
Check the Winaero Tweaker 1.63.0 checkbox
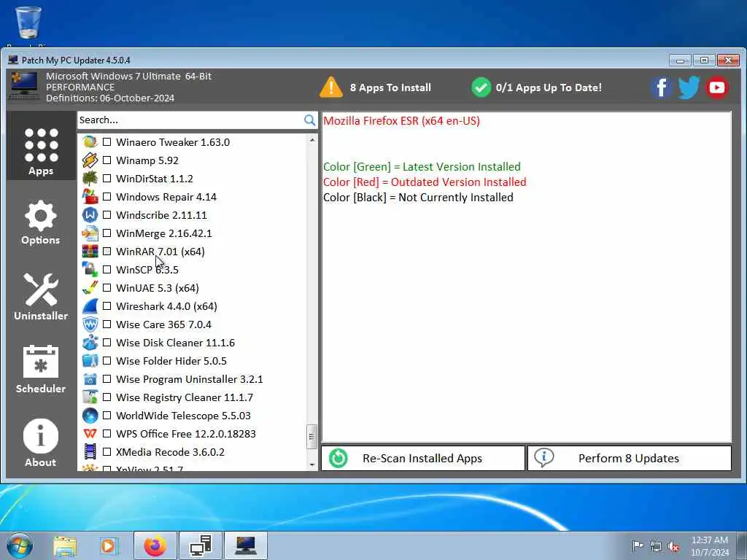click(x=107, y=142)
